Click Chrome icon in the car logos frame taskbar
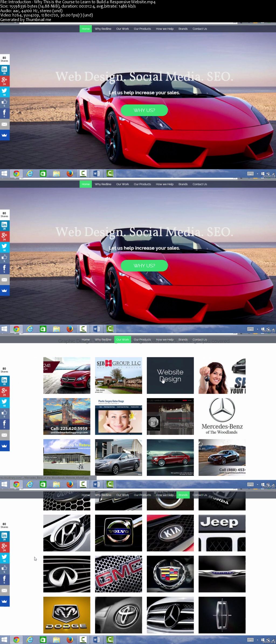The height and width of the screenshot is (644, 276). tap(16, 640)
